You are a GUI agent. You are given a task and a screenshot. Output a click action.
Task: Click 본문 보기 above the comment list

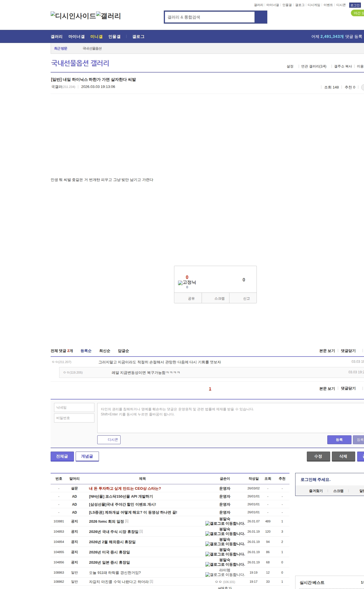pyautogui.click(x=327, y=351)
